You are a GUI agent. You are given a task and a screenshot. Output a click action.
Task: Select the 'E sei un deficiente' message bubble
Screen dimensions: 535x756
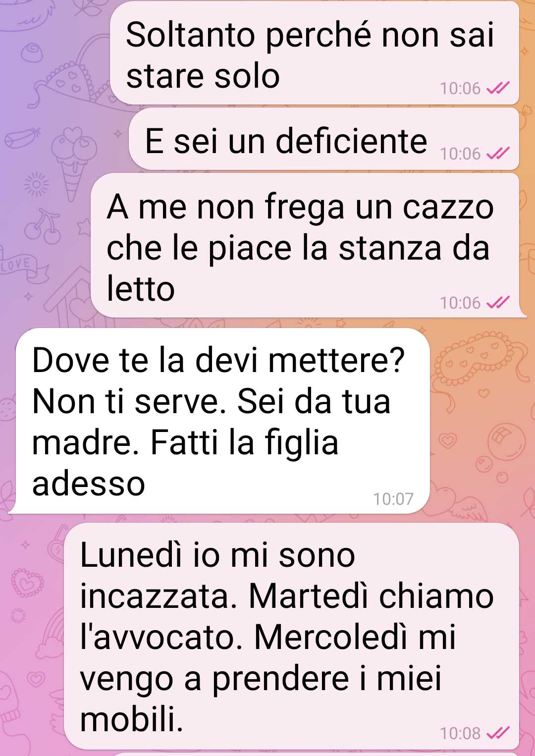tap(324, 139)
